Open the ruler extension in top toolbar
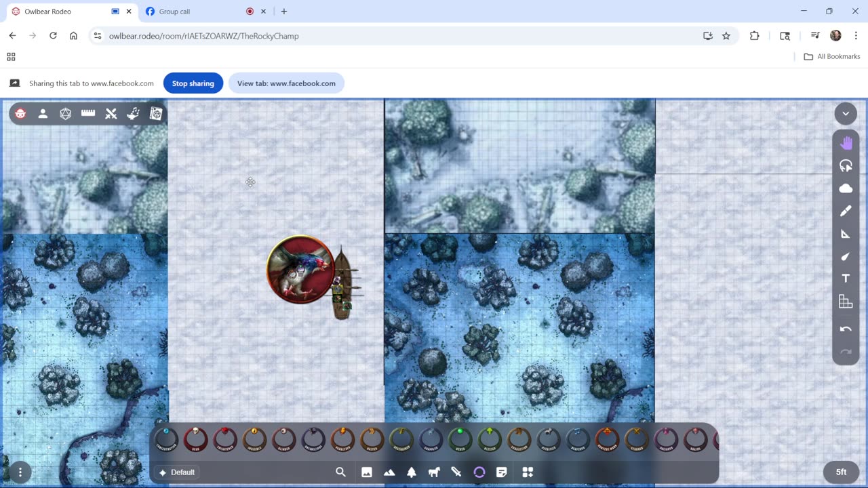The image size is (868, 488). pos(88,114)
